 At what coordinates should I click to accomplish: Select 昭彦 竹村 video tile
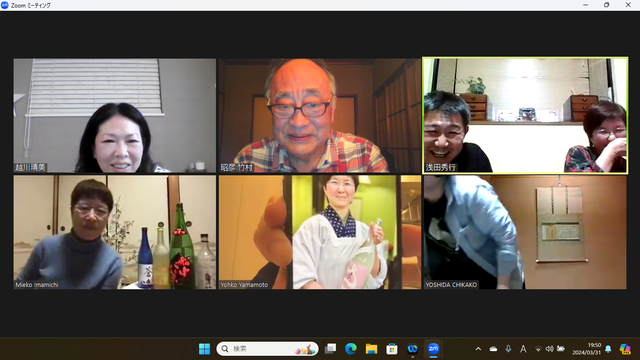click(x=320, y=116)
